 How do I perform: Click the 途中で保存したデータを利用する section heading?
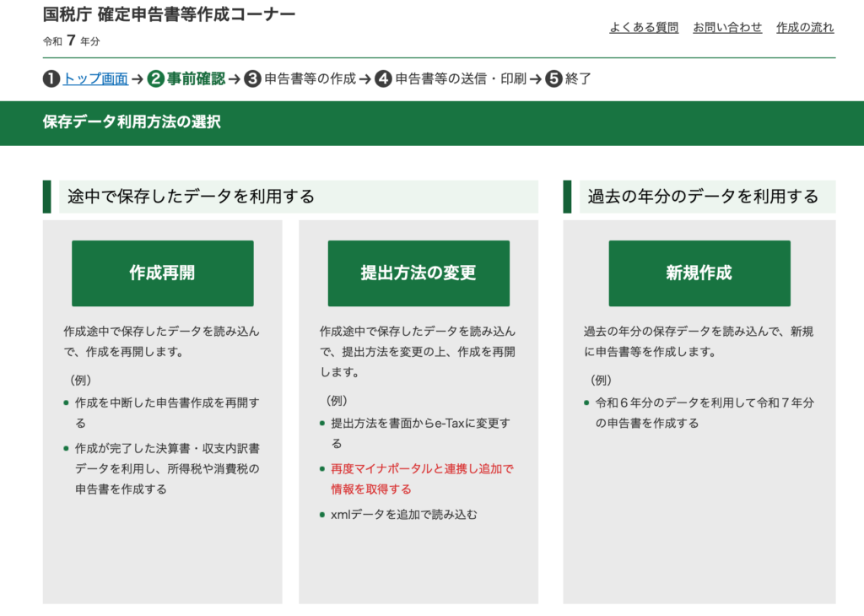192,197
